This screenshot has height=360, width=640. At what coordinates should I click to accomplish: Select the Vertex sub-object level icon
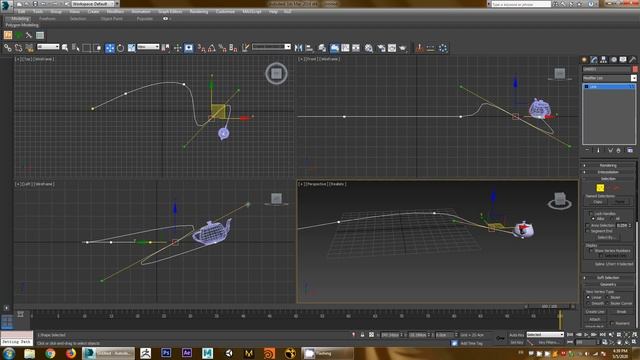coord(600,188)
